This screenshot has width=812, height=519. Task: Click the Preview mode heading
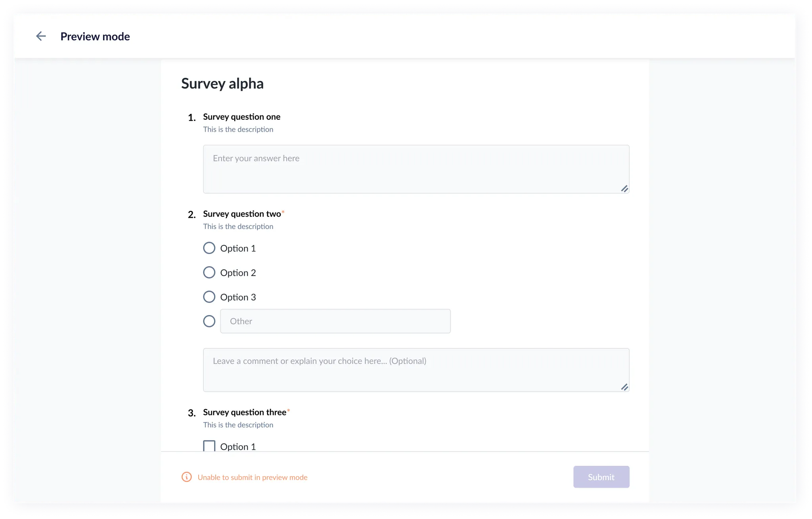pyautogui.click(x=95, y=37)
